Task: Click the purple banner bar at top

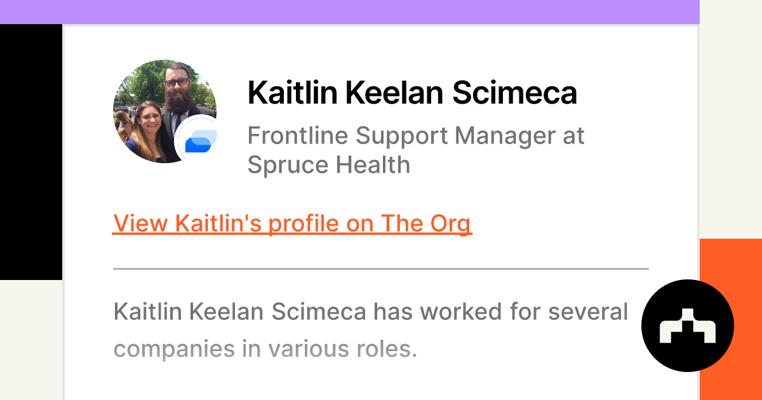Action: 349,11
